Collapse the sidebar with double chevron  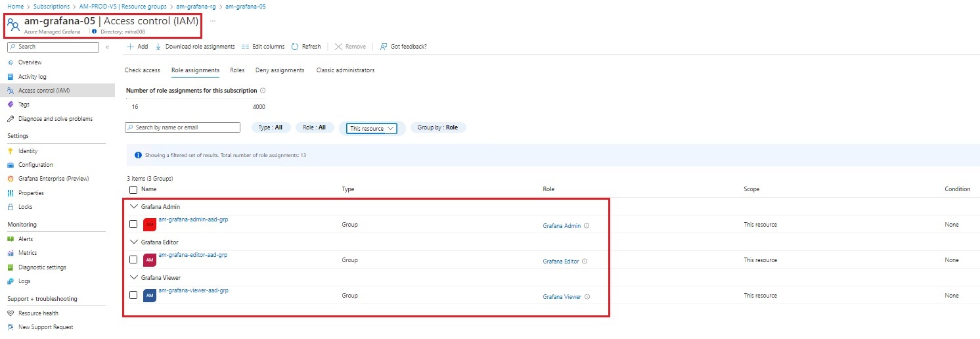point(108,47)
